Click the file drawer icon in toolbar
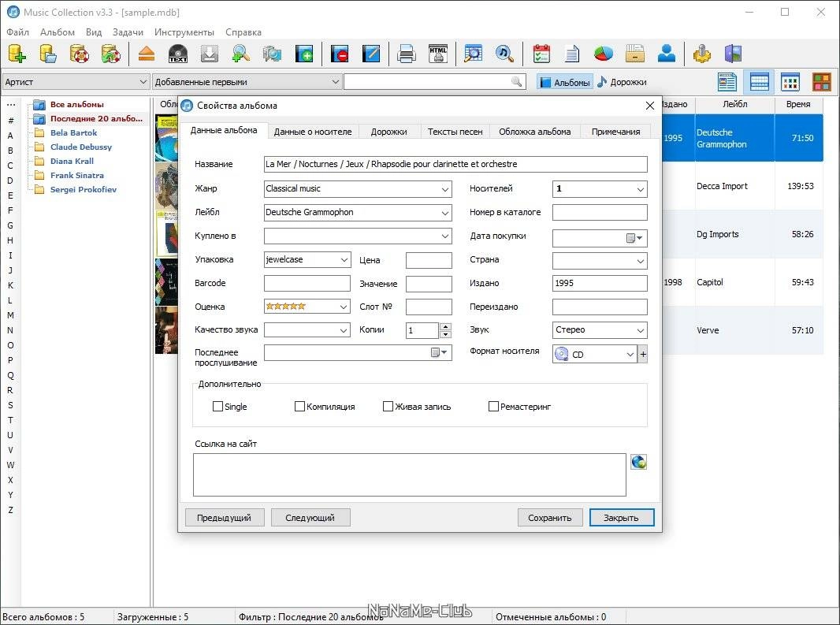 635,54
